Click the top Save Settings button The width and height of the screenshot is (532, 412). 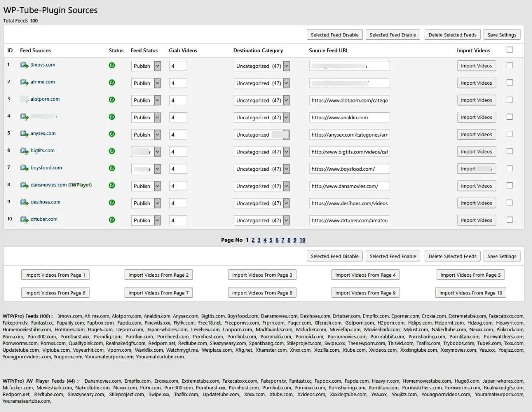coord(502,35)
